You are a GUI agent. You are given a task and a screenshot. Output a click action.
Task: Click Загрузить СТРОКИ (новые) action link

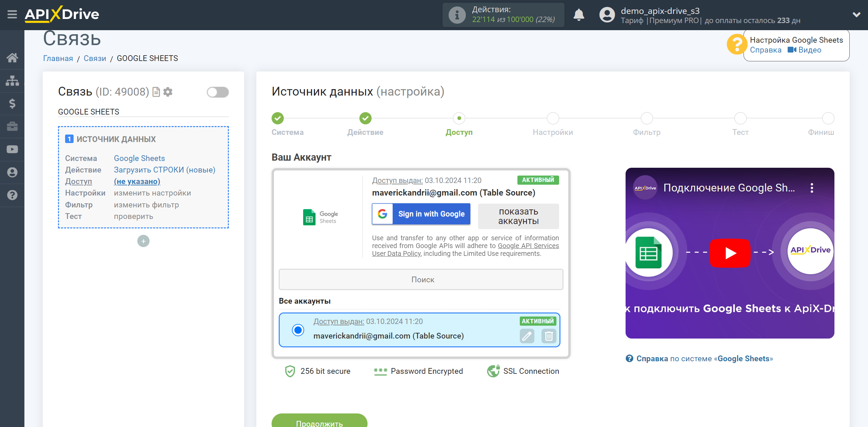164,170
